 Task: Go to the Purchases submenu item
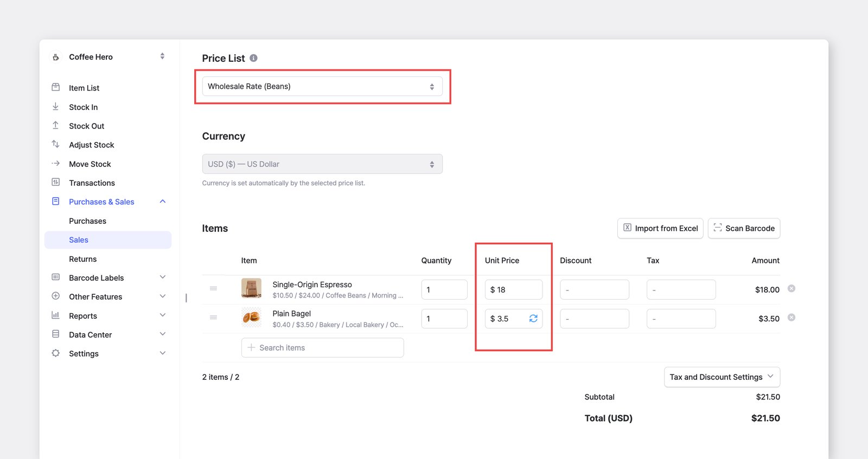pyautogui.click(x=87, y=221)
